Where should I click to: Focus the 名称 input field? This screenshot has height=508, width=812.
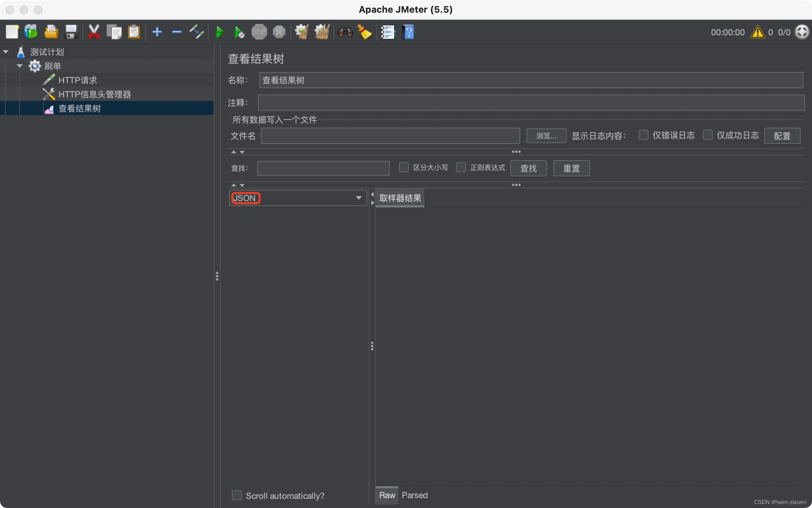pyautogui.click(x=531, y=80)
